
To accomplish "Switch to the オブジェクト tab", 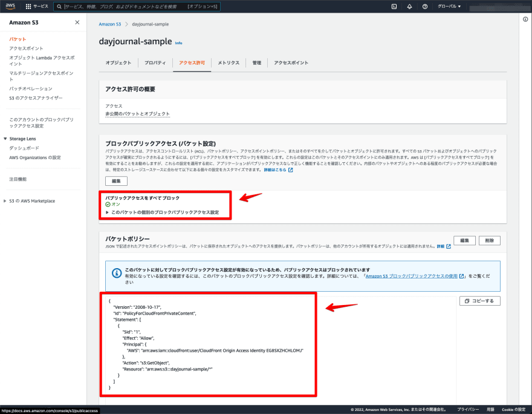I will 118,63.
